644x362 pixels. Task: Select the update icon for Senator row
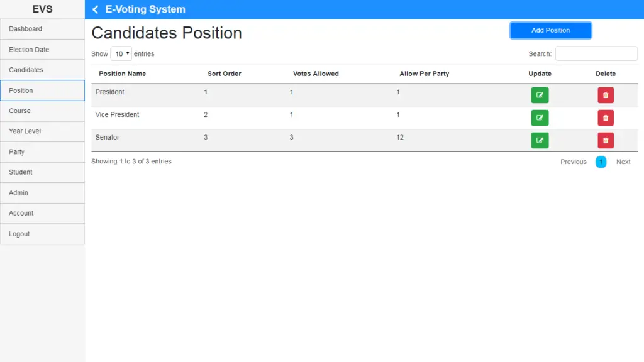tap(540, 140)
